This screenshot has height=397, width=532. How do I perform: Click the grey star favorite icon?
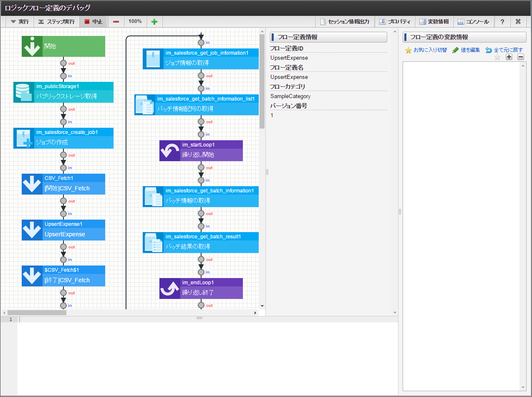(x=497, y=57)
